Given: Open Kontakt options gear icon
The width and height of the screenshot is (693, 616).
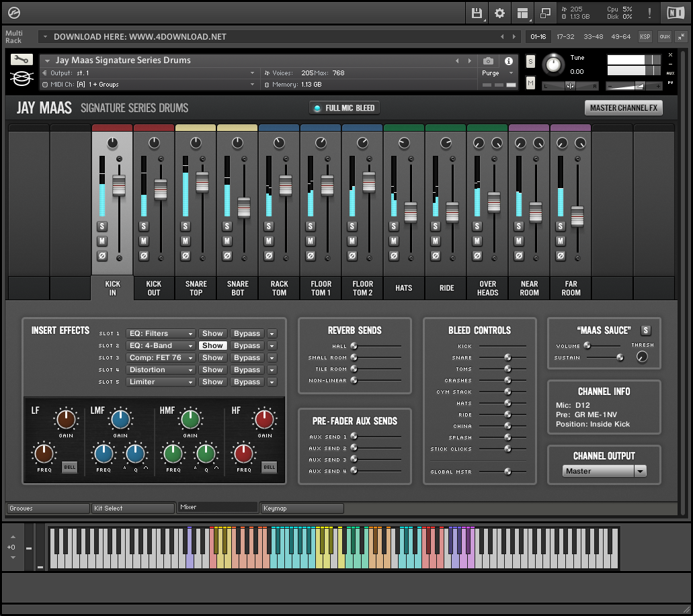Looking at the screenshot, I should pos(499,13).
